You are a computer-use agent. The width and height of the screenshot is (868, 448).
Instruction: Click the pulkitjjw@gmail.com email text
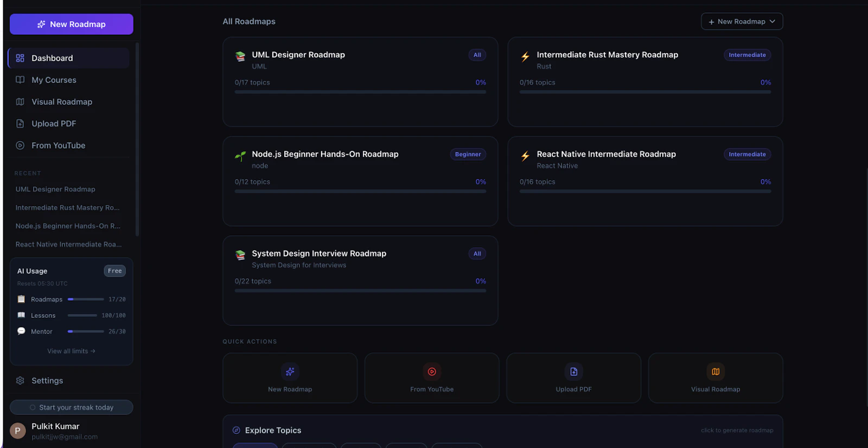pyautogui.click(x=65, y=437)
